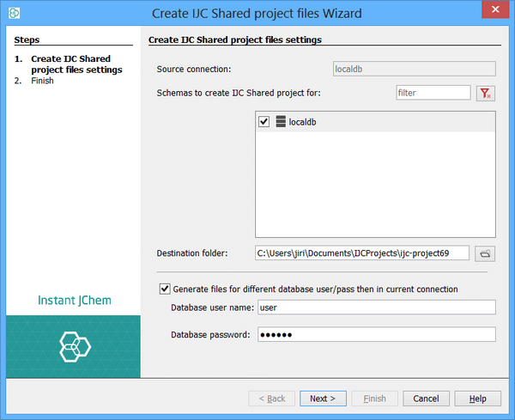Focus the Destination folder path field

coord(362,253)
